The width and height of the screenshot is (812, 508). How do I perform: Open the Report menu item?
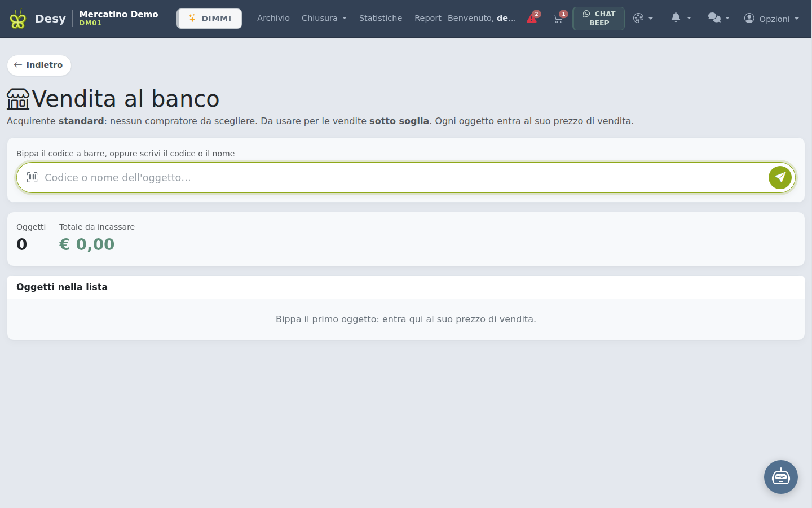pyautogui.click(x=428, y=18)
